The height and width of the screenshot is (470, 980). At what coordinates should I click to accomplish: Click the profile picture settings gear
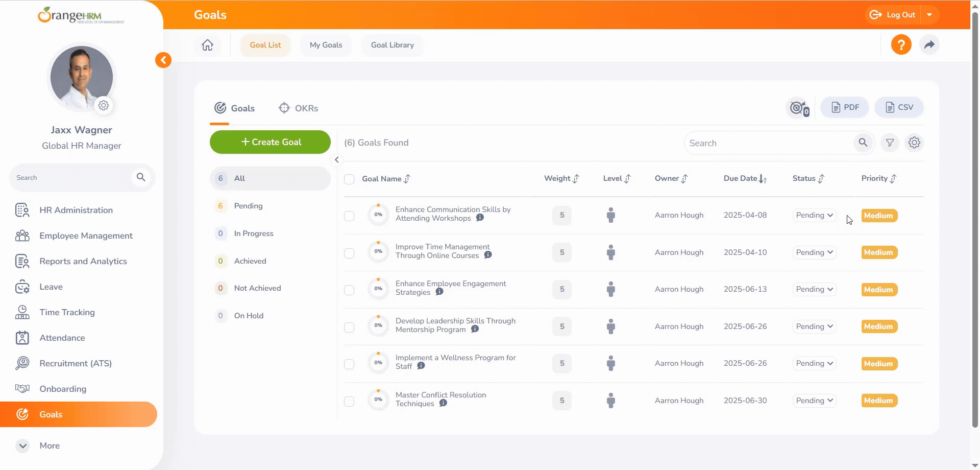point(104,105)
